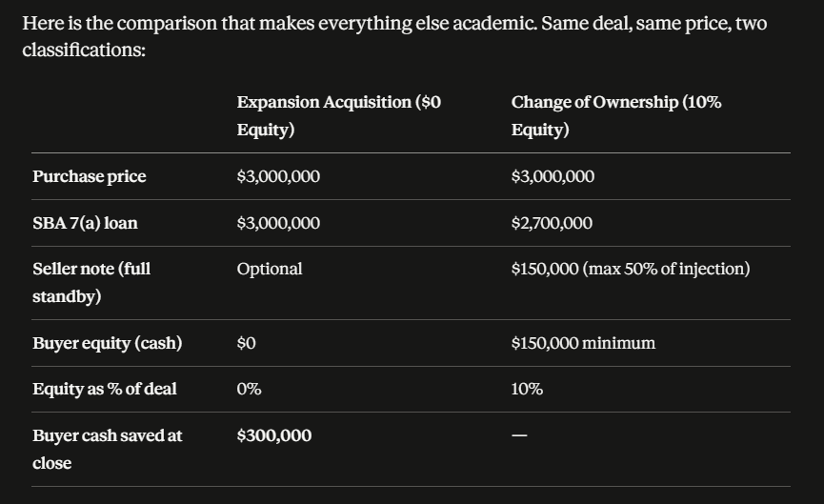Image resolution: width=824 pixels, height=504 pixels.
Task: Select the "$150,000 minimum" buyer equity cell
Action: tap(583, 343)
